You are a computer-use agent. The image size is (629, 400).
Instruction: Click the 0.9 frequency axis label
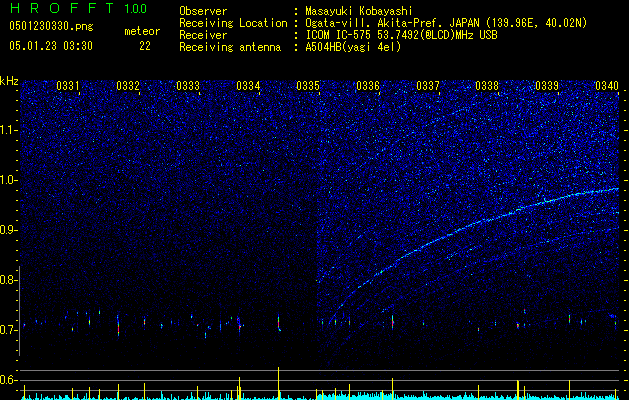pos(9,230)
